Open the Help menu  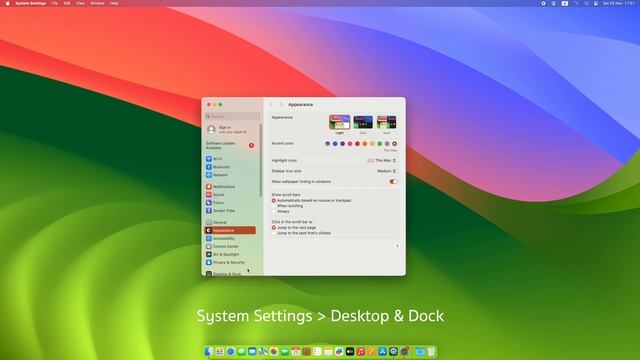point(114,3)
